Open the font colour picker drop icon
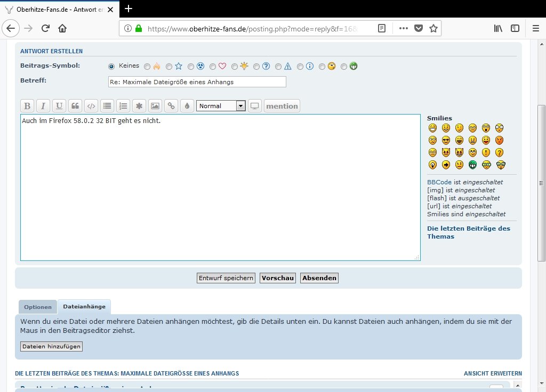Image resolution: width=546 pixels, height=392 pixels. point(187,106)
